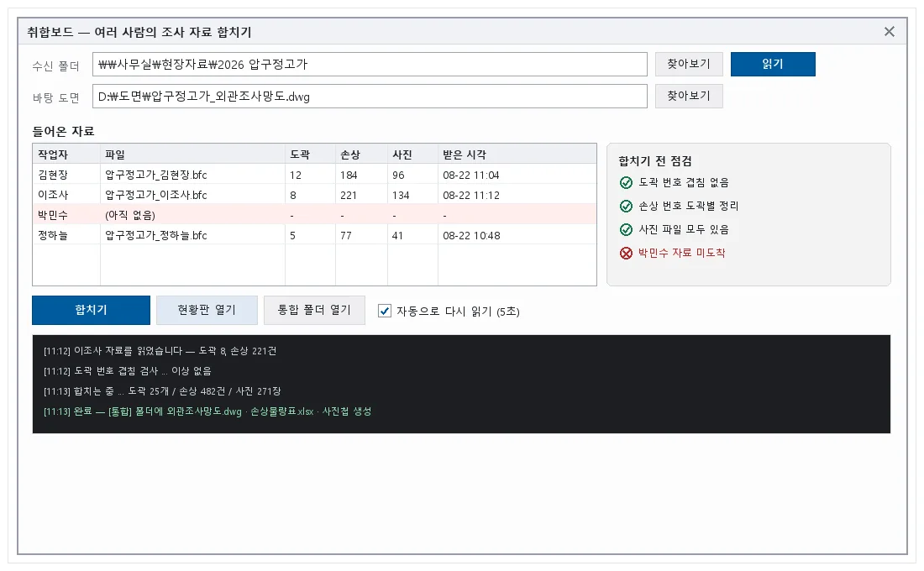Focus the 수신 폴더 path field
Viewport: 924px width, 571px height.
pos(370,64)
